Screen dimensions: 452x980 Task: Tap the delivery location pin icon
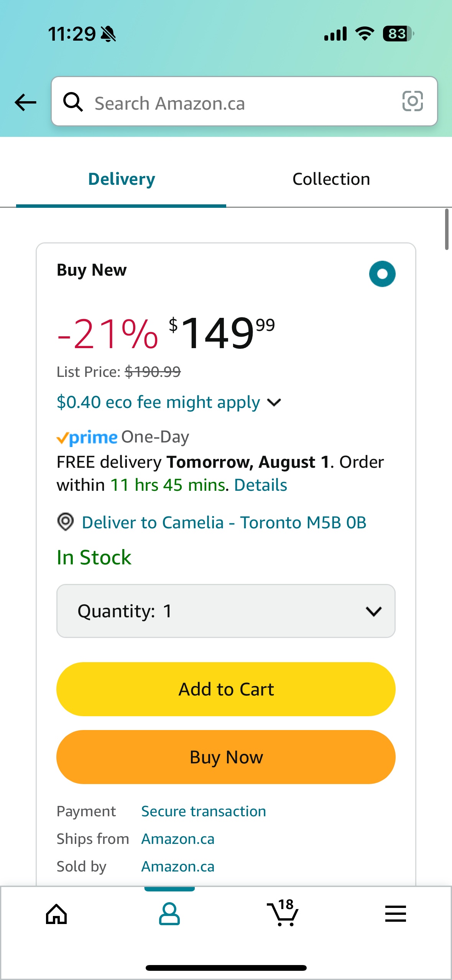tap(66, 522)
